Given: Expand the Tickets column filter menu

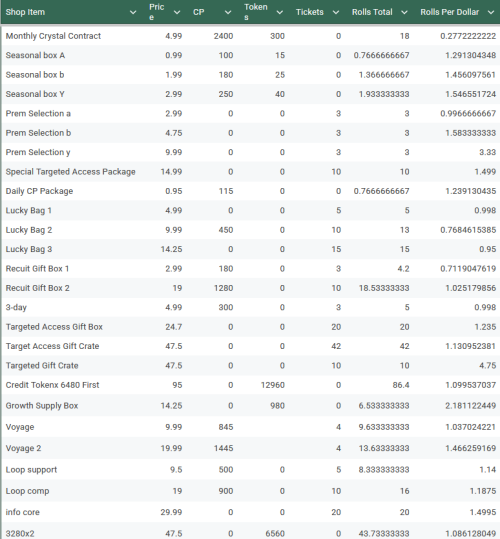Looking at the screenshot, I should pos(336,12).
